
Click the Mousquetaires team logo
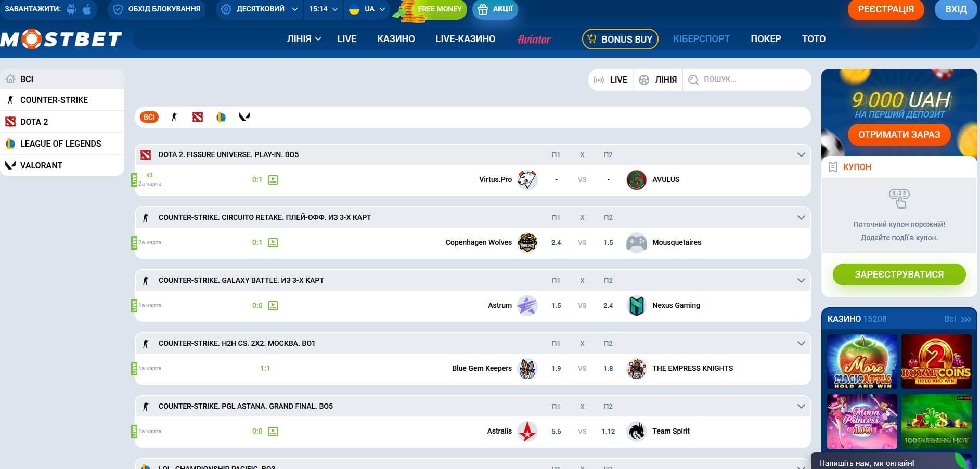point(637,242)
